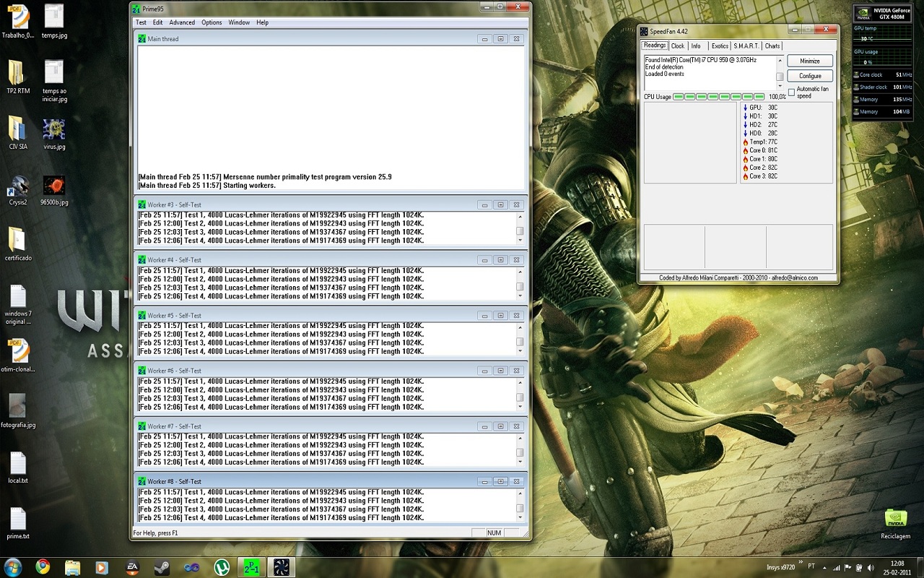Switch to the Clock tab
Image resolution: width=924 pixels, height=578 pixels.
[x=677, y=46]
